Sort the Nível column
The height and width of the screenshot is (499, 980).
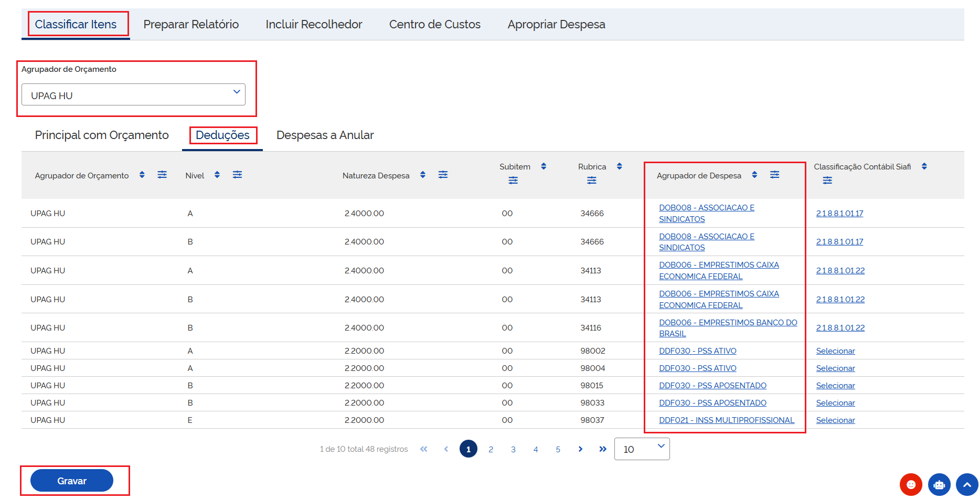click(217, 175)
